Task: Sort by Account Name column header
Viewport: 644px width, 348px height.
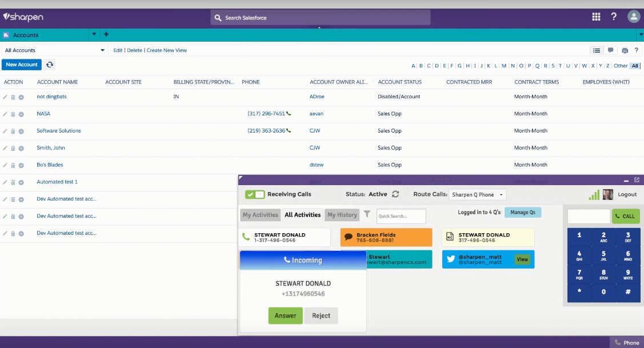Action: 57,82
